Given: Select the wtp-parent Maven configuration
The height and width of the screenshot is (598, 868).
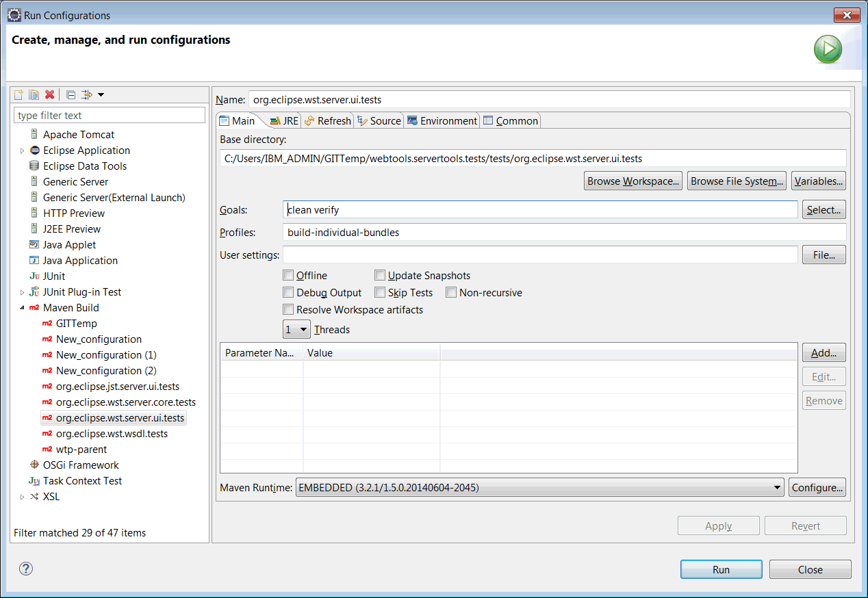Looking at the screenshot, I should coord(81,450).
